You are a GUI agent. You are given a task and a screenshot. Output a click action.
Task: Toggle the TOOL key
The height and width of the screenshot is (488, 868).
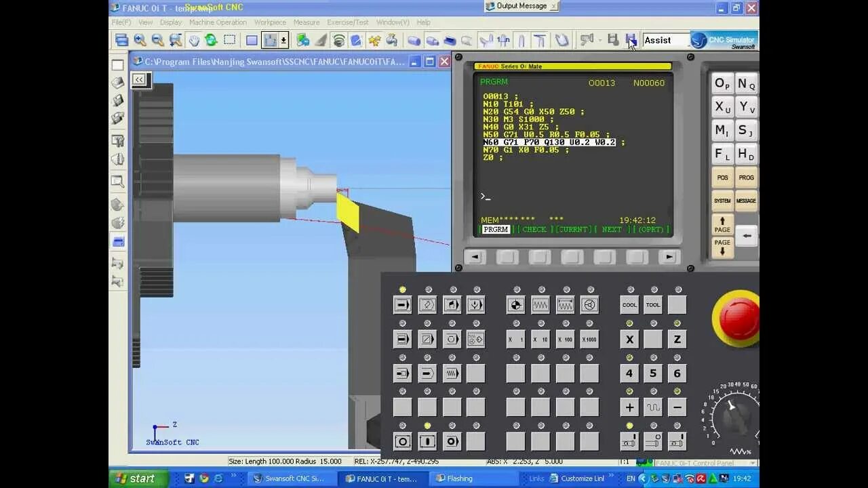(653, 305)
